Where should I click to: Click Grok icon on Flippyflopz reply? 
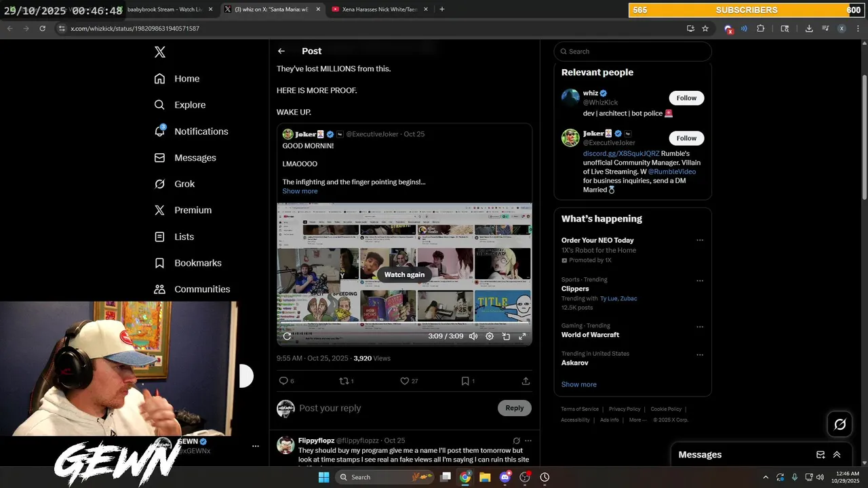pos(516,441)
